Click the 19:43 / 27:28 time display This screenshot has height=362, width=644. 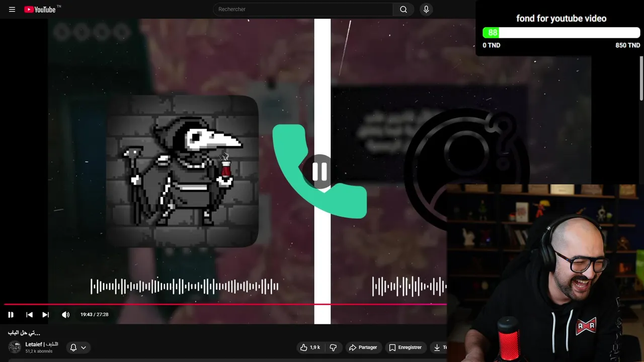(95, 314)
